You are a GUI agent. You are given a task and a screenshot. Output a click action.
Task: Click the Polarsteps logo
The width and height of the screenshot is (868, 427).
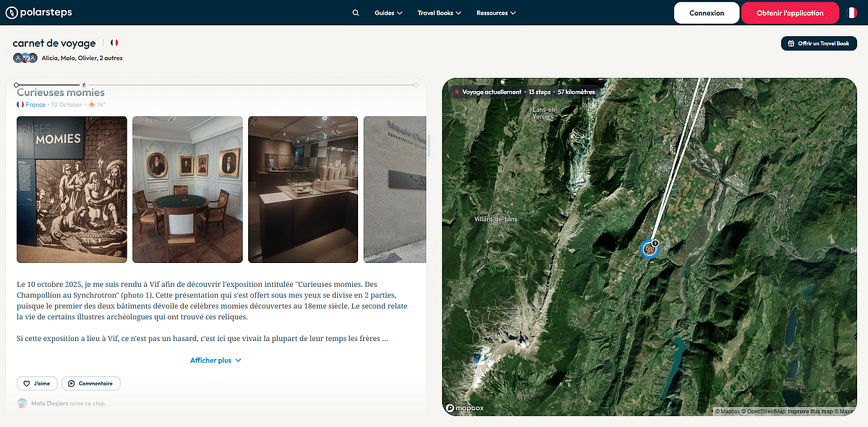[x=39, y=12]
